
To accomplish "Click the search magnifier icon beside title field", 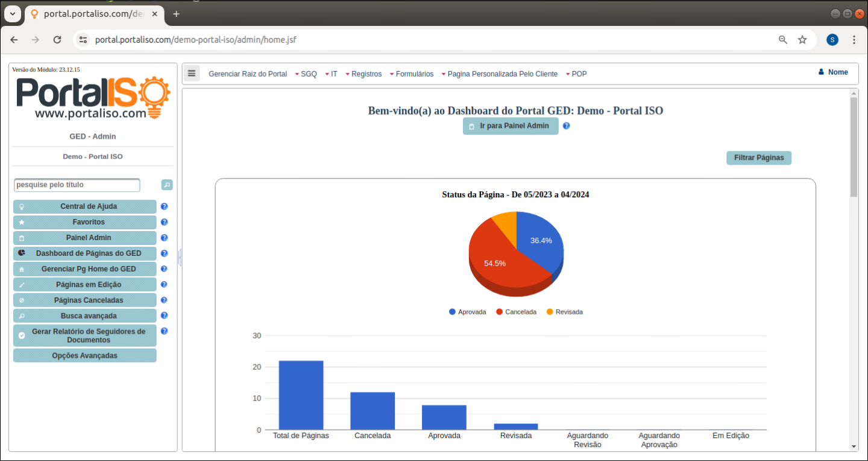I will [x=167, y=185].
